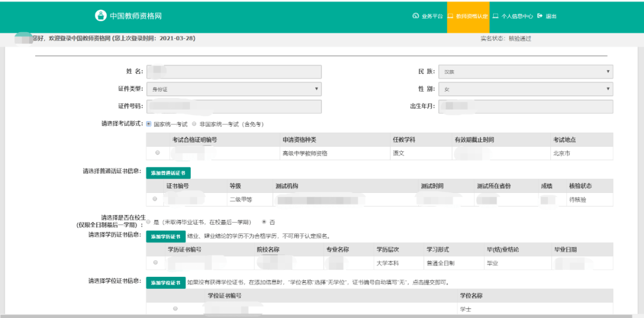Pick the 大学本科 education record radio

pos(156,262)
